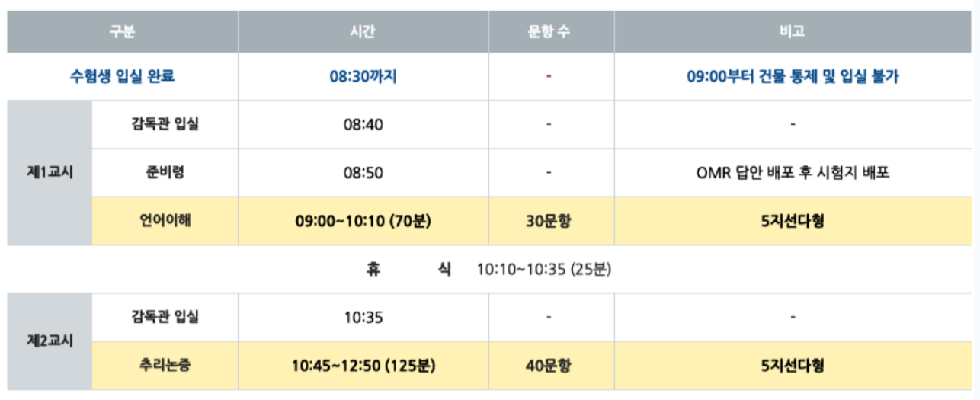Screen dimensions: 980x400
Task: Click the 08:50 time cell
Action: (363, 173)
